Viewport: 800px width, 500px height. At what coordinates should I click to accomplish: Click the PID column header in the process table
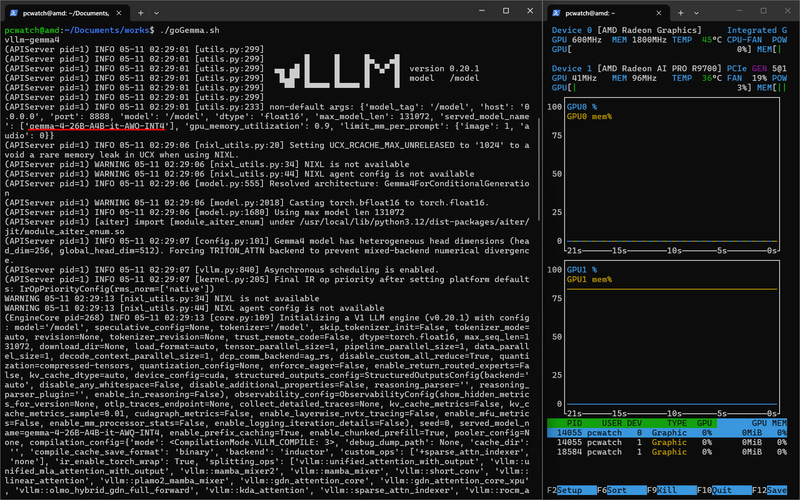[x=574, y=423]
